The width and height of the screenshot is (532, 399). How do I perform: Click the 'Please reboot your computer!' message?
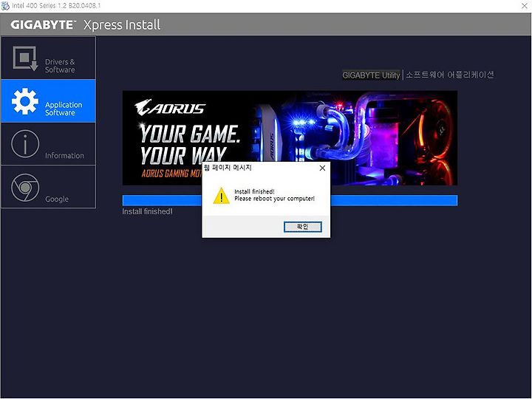pyautogui.click(x=274, y=199)
